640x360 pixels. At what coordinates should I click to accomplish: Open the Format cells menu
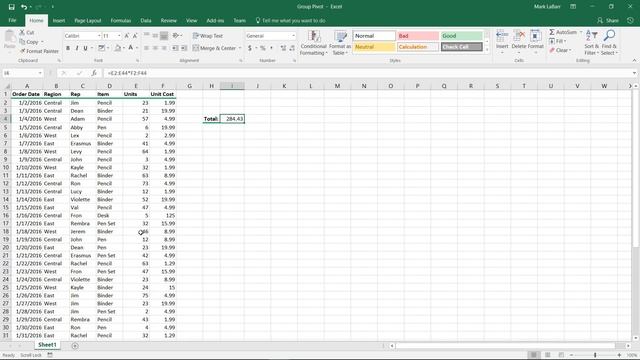pos(536,42)
